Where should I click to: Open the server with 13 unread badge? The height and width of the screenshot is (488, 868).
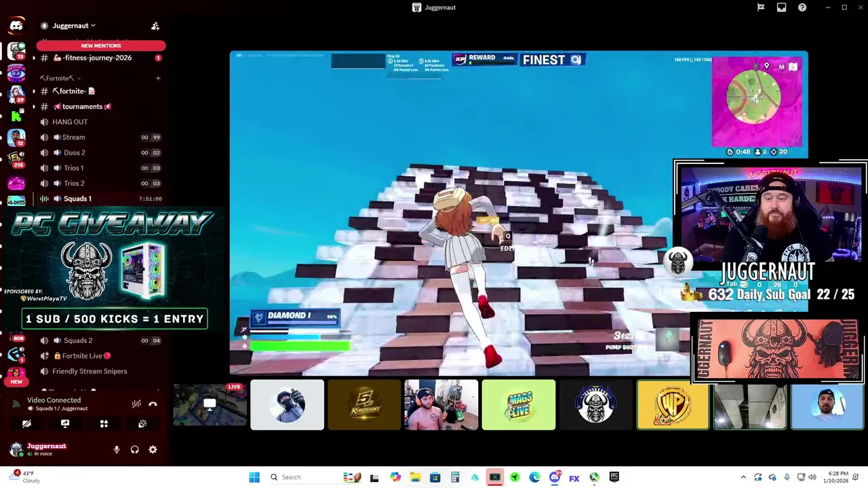click(x=16, y=51)
